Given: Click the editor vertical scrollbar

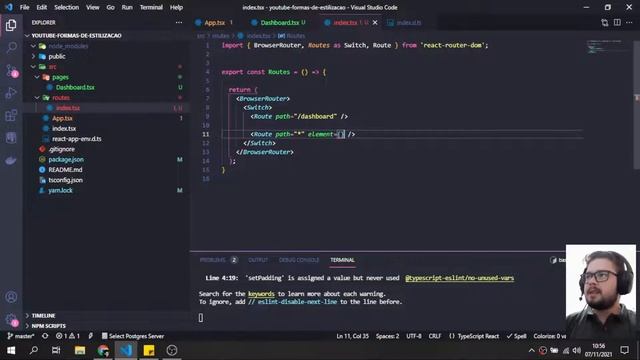Looking at the screenshot, I should (x=637, y=104).
